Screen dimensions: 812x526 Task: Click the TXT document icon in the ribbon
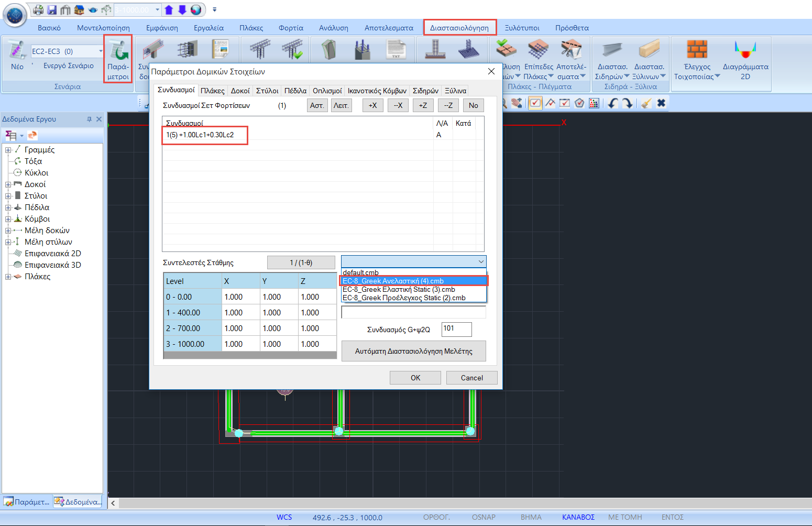pos(396,50)
